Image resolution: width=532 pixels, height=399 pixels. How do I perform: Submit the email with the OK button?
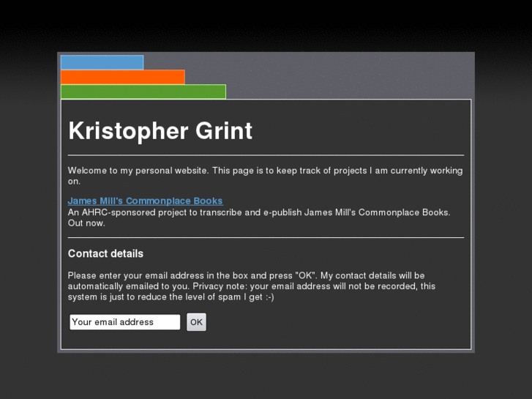[x=196, y=322]
